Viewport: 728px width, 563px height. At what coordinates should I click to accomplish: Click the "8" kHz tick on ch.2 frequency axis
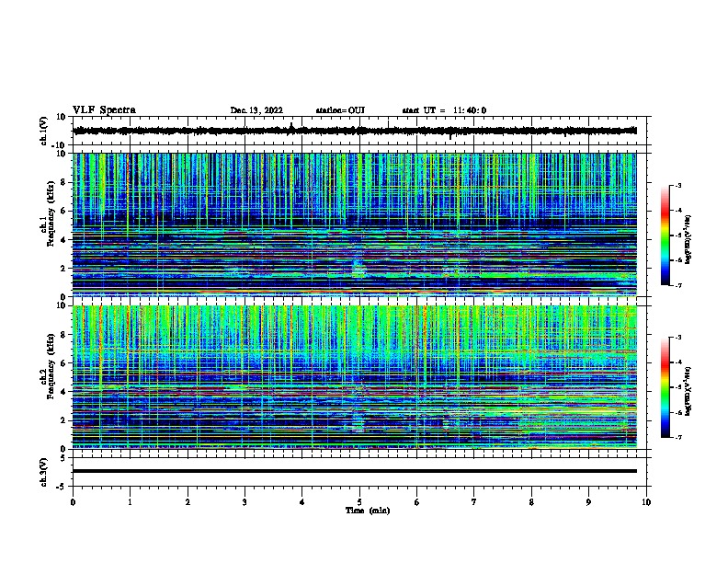tap(64, 335)
